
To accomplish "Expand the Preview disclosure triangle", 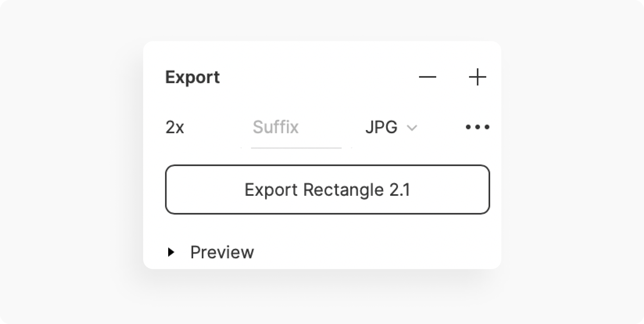I will [171, 252].
